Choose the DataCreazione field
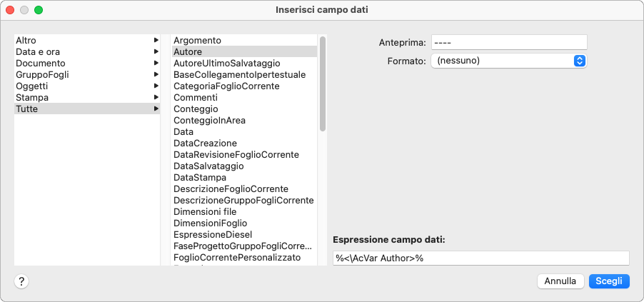The width and height of the screenshot is (644, 302). click(x=205, y=143)
